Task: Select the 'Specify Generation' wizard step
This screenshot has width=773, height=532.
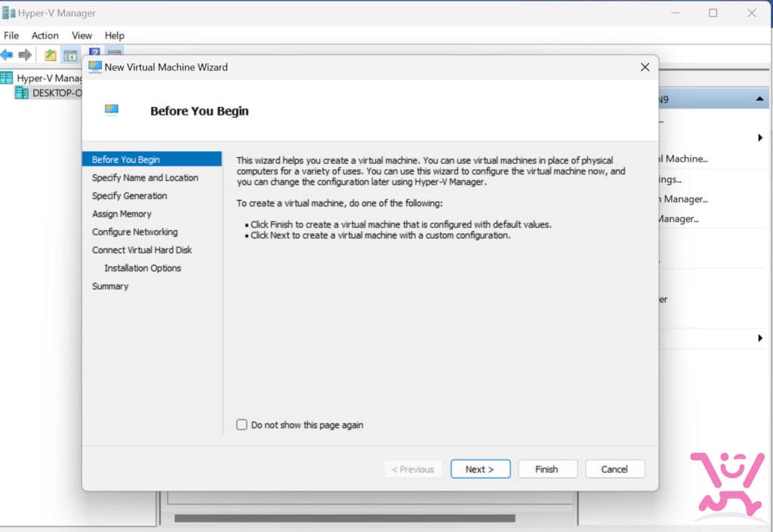Action: [x=130, y=195]
